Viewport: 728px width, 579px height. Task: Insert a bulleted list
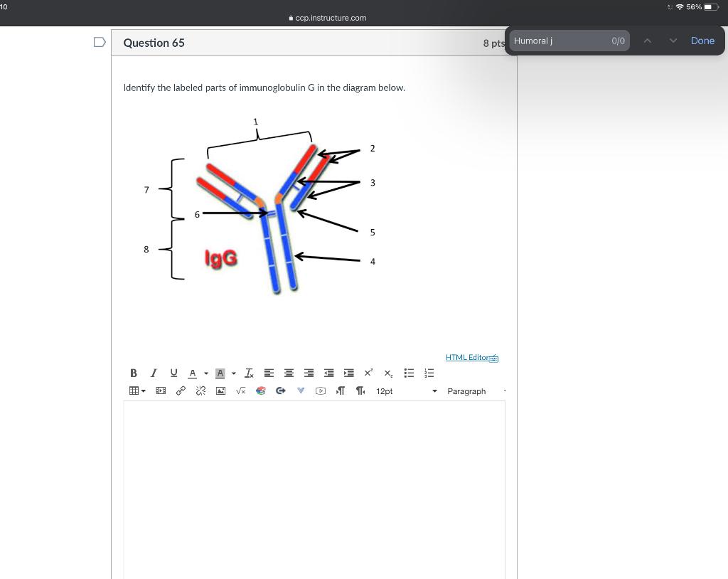(409, 373)
